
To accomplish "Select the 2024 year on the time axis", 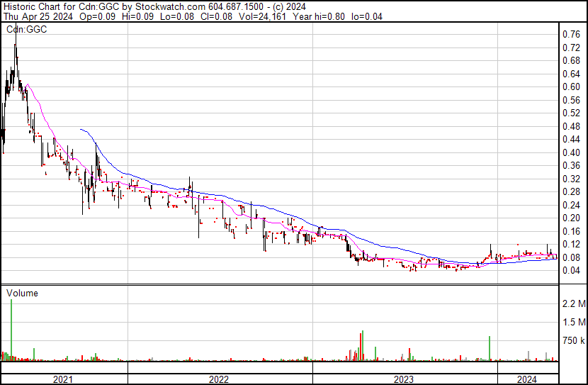I will pyautogui.click(x=527, y=379).
